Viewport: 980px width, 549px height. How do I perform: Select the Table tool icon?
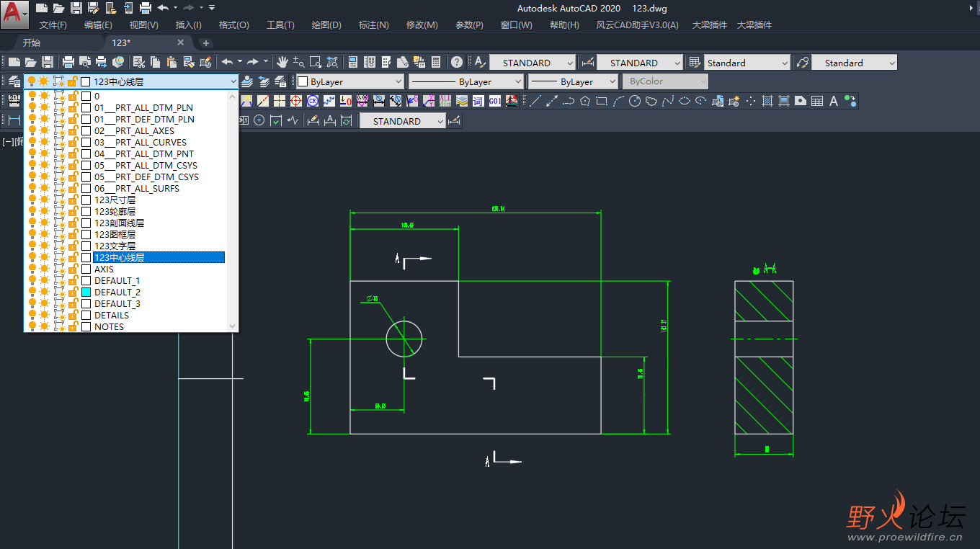[817, 101]
